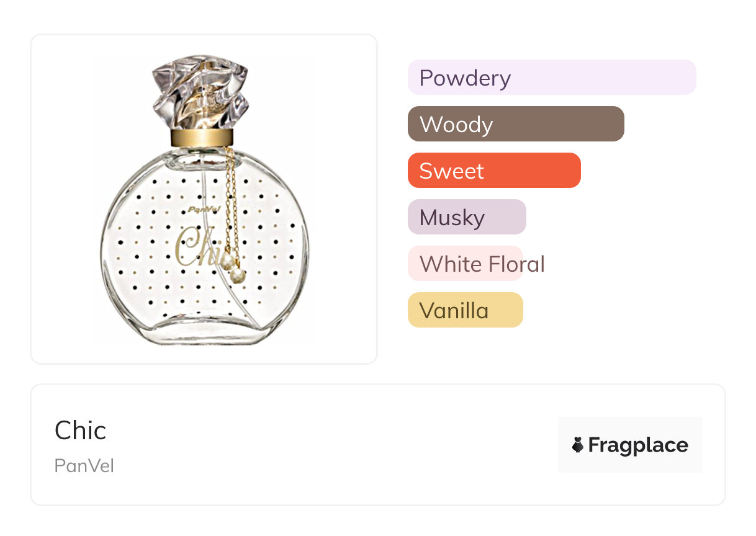This screenshot has width=756, height=536.
Task: Choose the Musky accord bar
Action: (x=466, y=217)
